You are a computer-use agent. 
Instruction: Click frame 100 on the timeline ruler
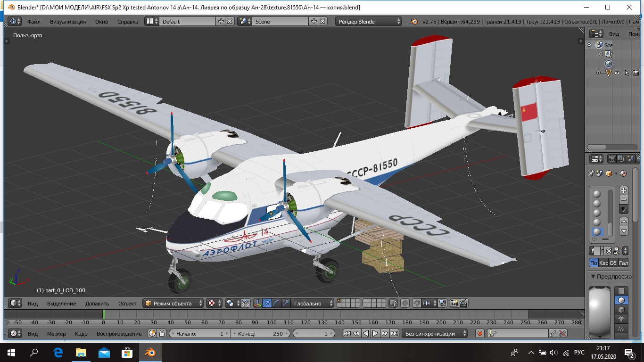pos(272,322)
